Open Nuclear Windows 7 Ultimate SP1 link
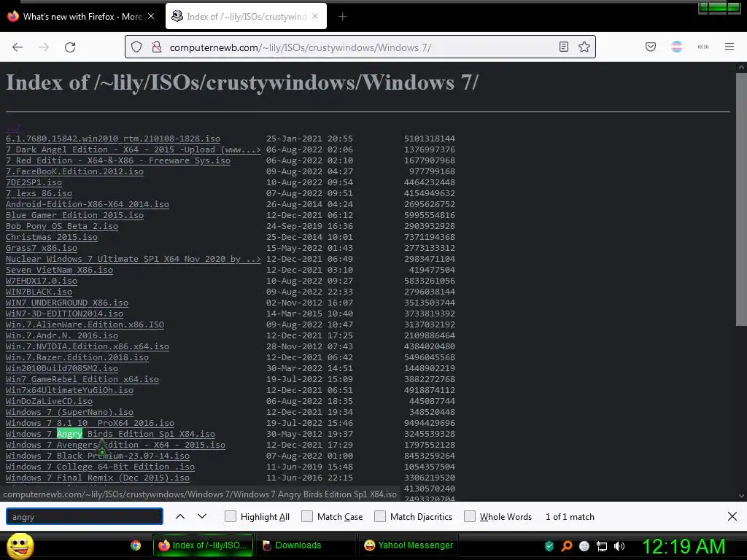747x560 pixels. click(x=133, y=259)
